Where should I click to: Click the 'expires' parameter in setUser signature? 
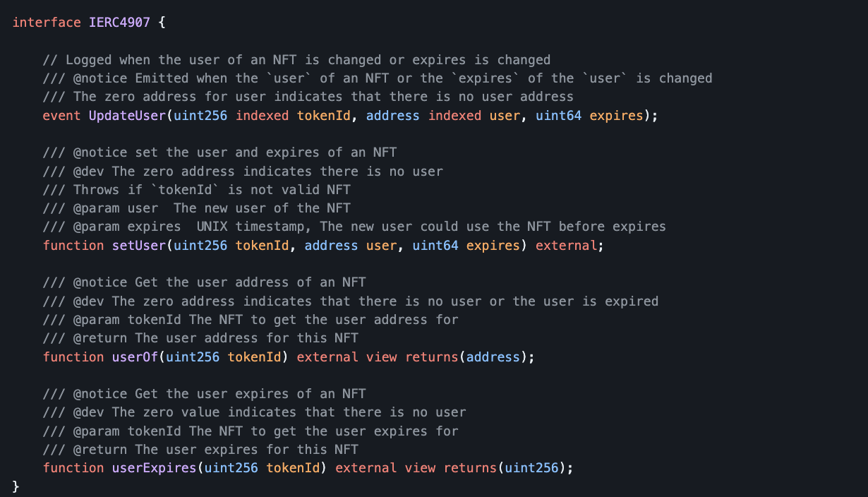click(x=493, y=246)
